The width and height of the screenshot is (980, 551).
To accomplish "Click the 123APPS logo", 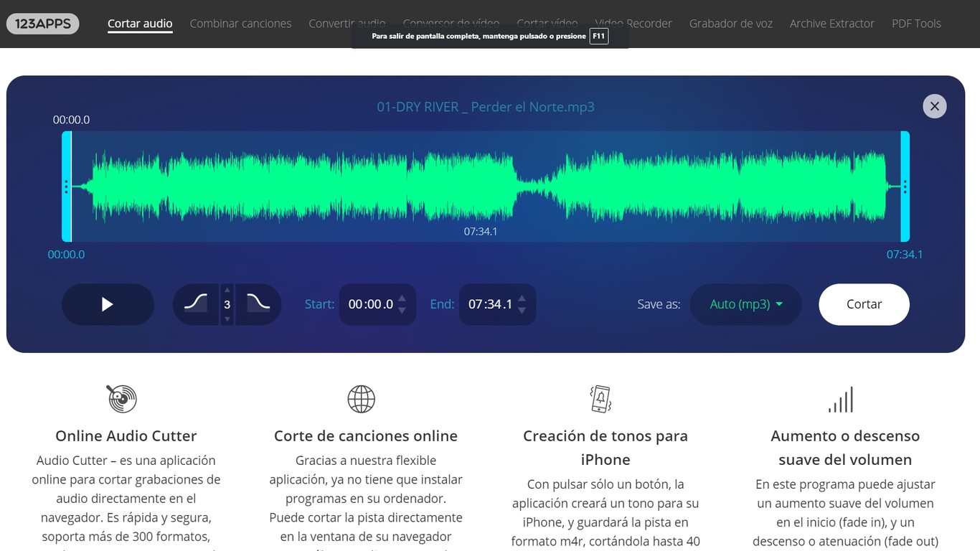I will (42, 23).
